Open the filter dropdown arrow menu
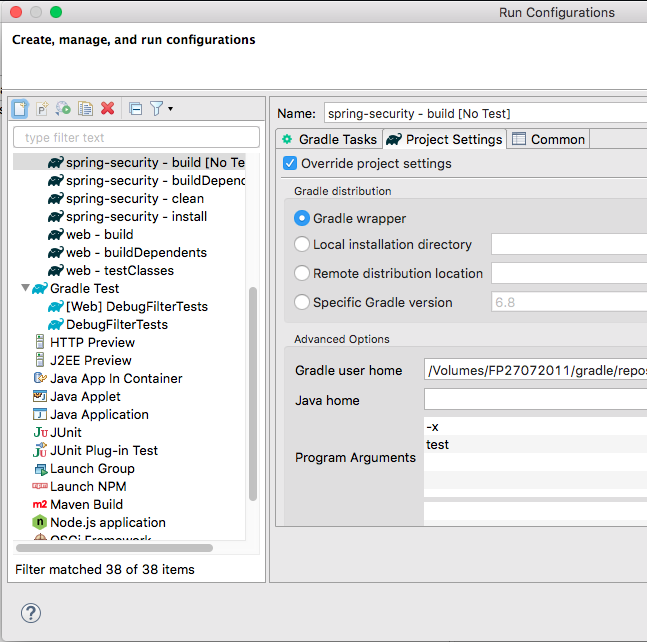647x642 pixels. (171, 109)
